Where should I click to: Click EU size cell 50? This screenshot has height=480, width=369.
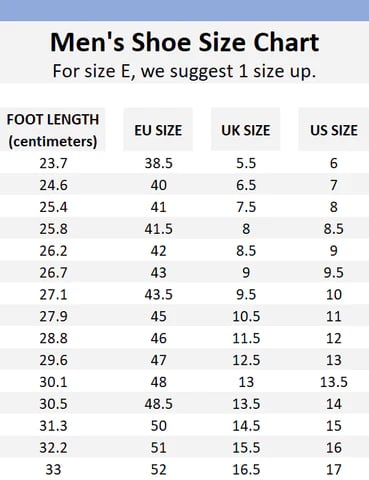coord(158,426)
